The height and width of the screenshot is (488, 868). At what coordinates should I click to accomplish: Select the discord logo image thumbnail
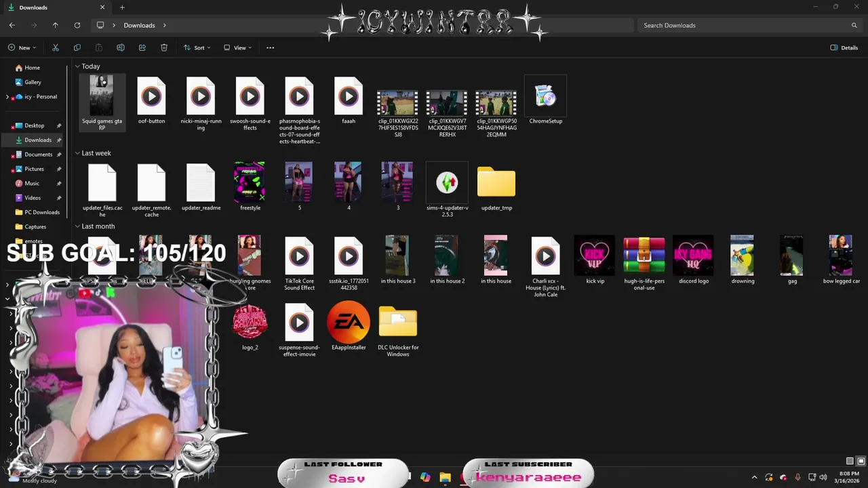pyautogui.click(x=693, y=260)
